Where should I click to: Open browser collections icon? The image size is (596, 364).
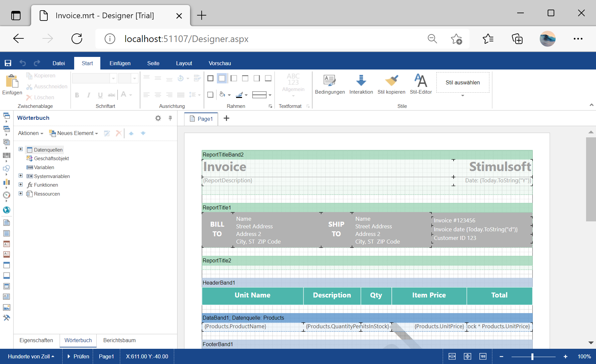click(517, 39)
